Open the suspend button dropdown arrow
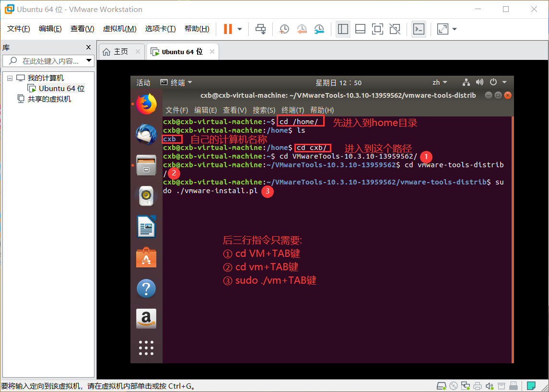Viewport: 549px width, 392px height. (238, 29)
